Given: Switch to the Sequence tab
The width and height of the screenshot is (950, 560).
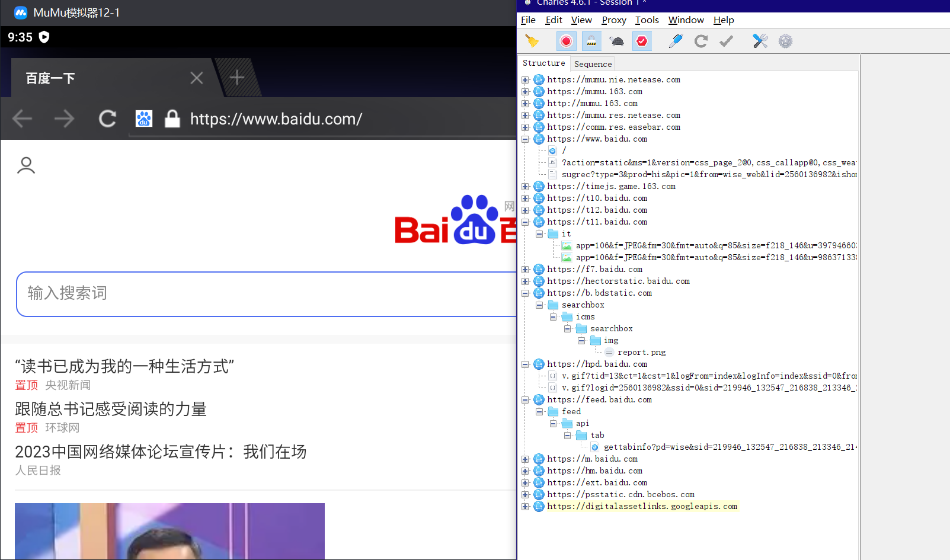Looking at the screenshot, I should [x=593, y=64].
